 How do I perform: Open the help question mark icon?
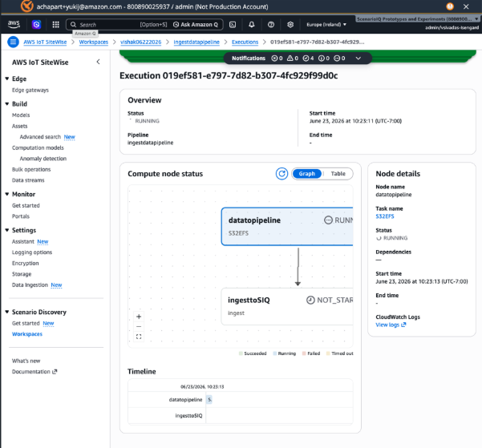271,25
